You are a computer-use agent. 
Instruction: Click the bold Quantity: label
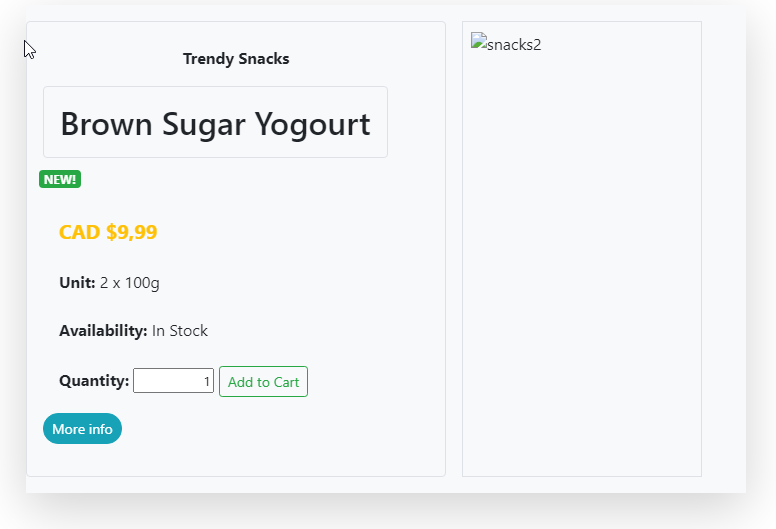94,381
